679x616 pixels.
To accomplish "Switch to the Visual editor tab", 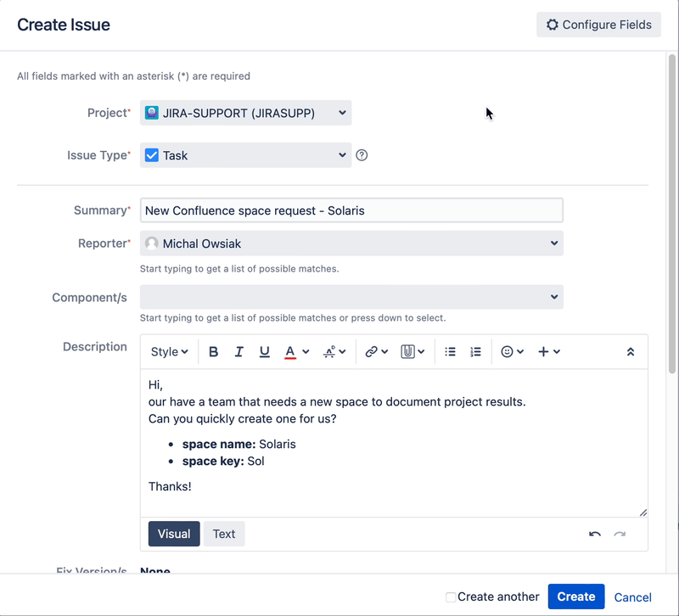I will (174, 534).
